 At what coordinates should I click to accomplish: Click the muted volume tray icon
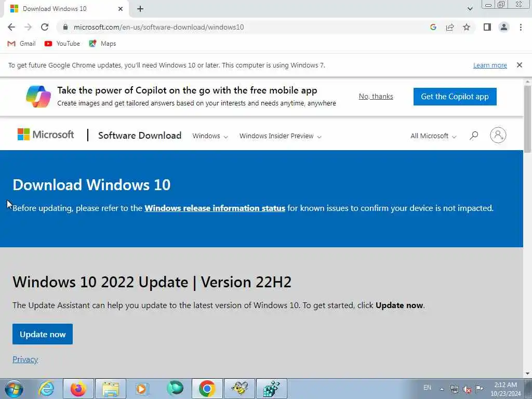tap(467, 390)
